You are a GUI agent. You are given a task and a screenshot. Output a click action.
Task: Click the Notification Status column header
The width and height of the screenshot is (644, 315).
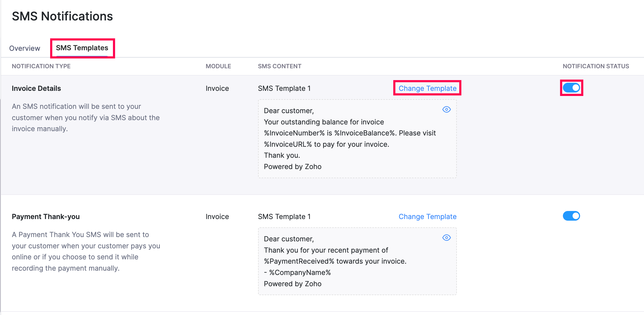click(x=596, y=66)
